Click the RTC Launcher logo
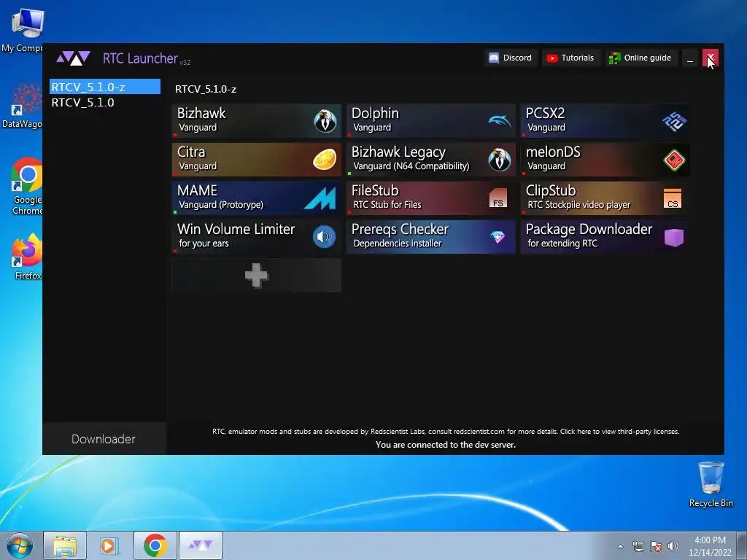This screenshot has height=560, width=747. tap(74, 58)
